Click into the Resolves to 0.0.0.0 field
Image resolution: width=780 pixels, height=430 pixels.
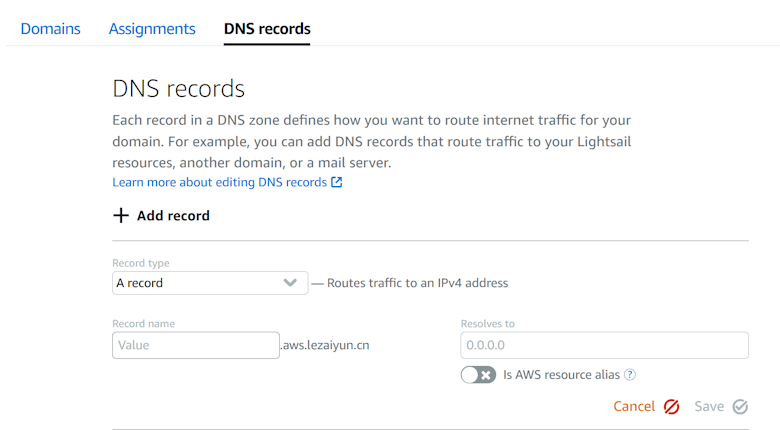point(604,345)
